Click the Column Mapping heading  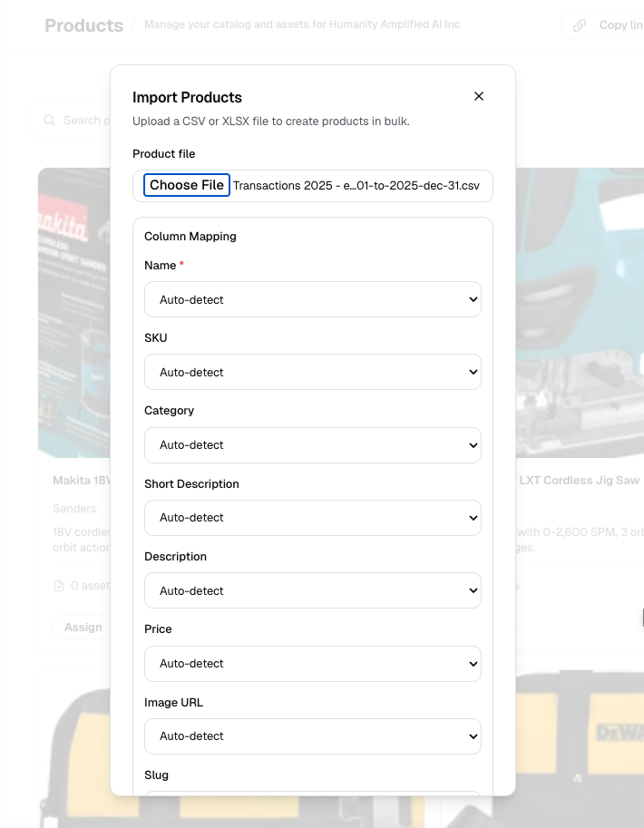pos(190,236)
